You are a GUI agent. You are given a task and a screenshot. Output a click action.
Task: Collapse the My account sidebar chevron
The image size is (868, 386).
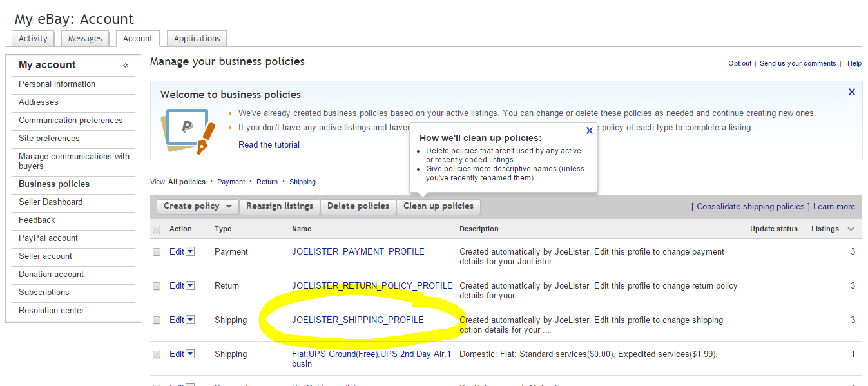pos(126,65)
